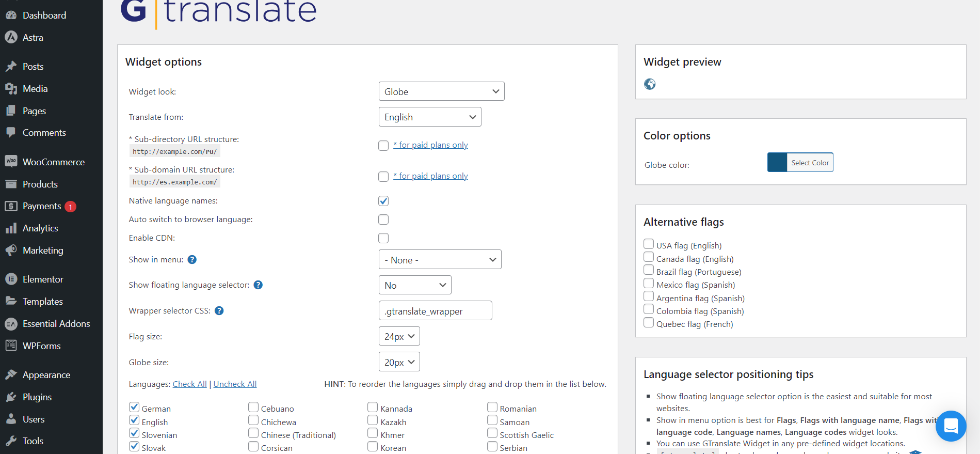
Task: Open help tooltip for Show in menu
Action: point(192,260)
